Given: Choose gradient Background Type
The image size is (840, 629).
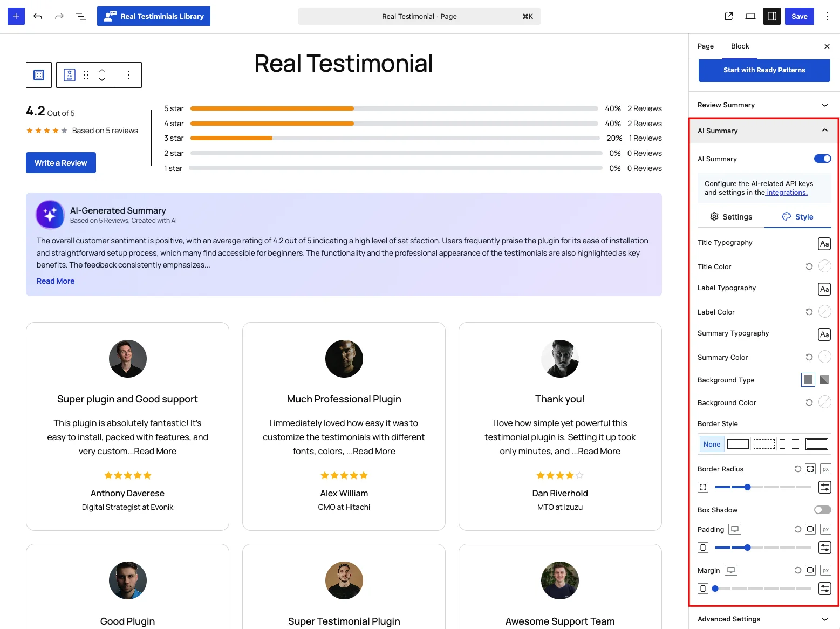Looking at the screenshot, I should click(824, 380).
